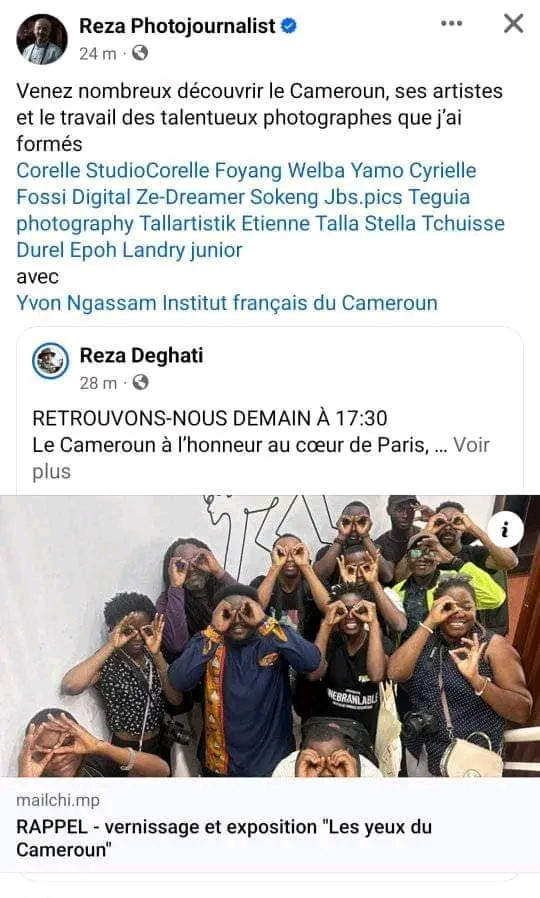Visit Institut français du Cameroun page

coord(300,302)
